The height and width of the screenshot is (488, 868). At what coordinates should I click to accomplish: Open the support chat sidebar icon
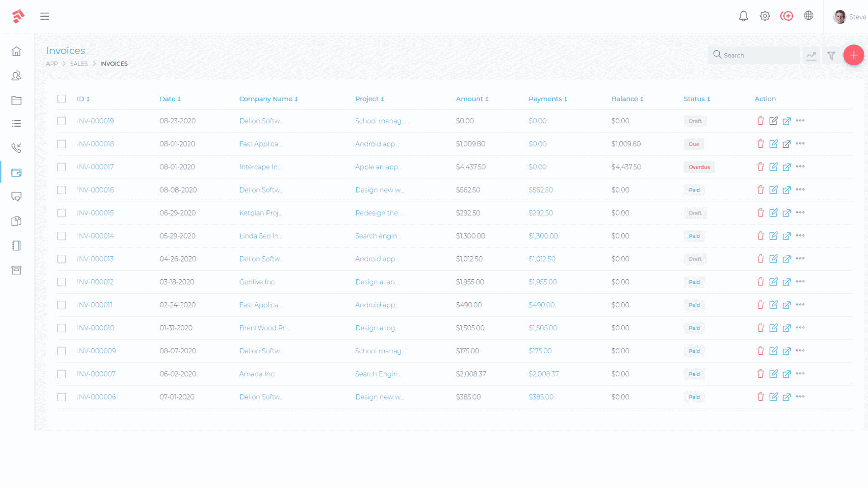[x=16, y=197]
